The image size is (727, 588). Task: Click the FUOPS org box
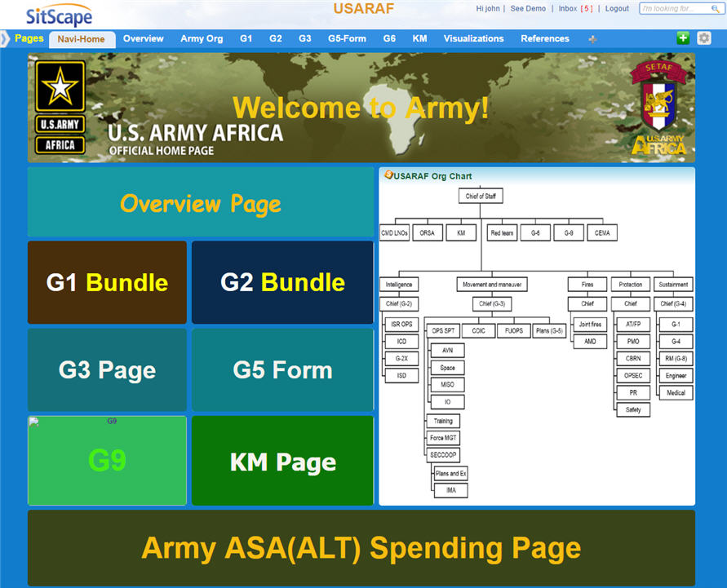point(514,331)
